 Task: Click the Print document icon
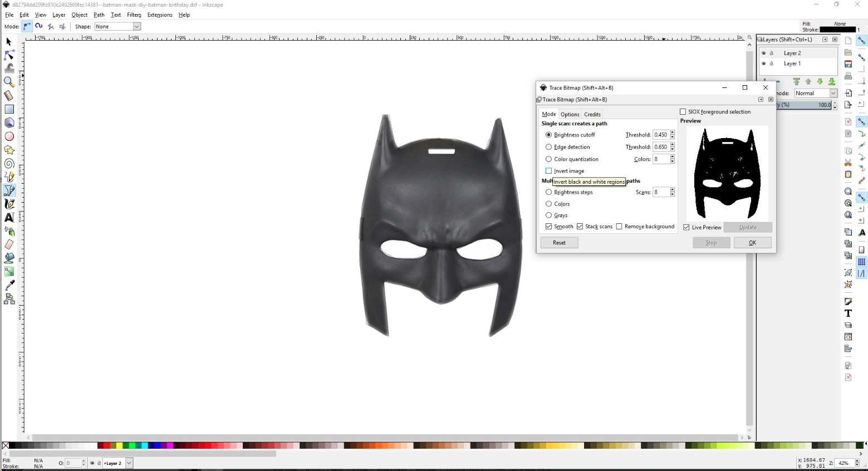pyautogui.click(x=848, y=76)
